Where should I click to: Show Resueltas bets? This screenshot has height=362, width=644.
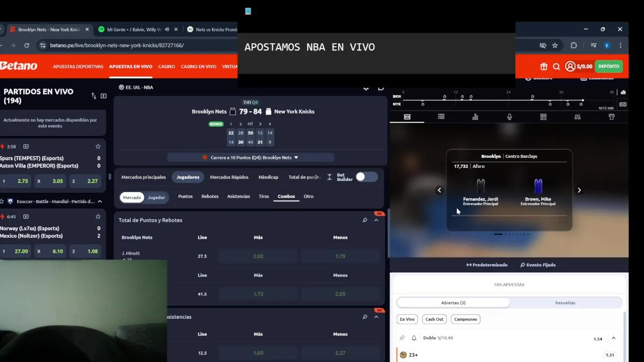(x=565, y=303)
